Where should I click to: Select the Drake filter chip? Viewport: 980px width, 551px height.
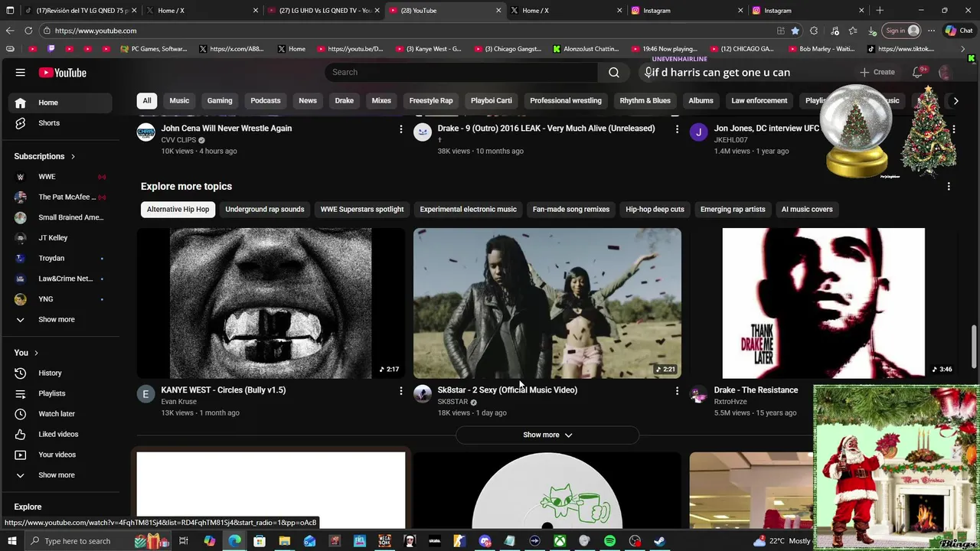344,100
